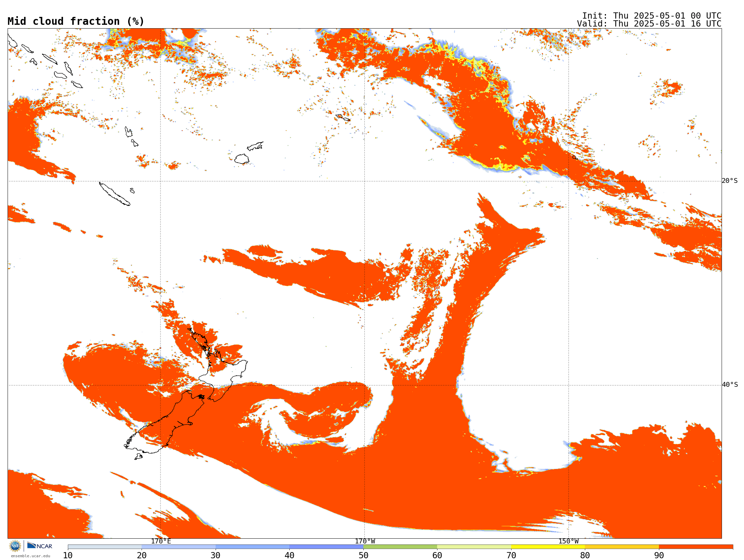Click the Valid: Thu 2025-05-01 16 UTC text
744x560 pixels.
coord(649,24)
